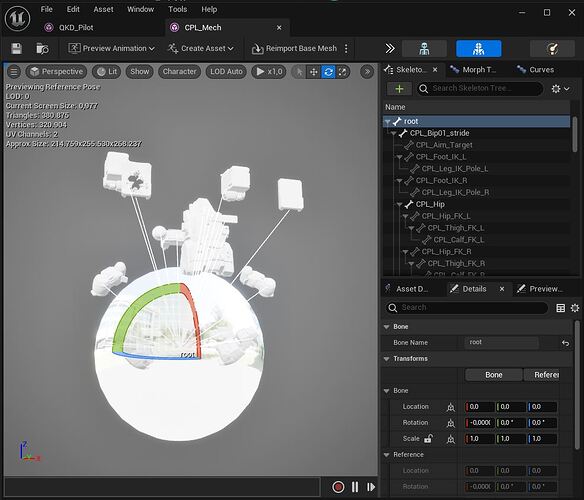The width and height of the screenshot is (584, 500).
Task: Select the viewport translate tool
Action: tap(314, 72)
